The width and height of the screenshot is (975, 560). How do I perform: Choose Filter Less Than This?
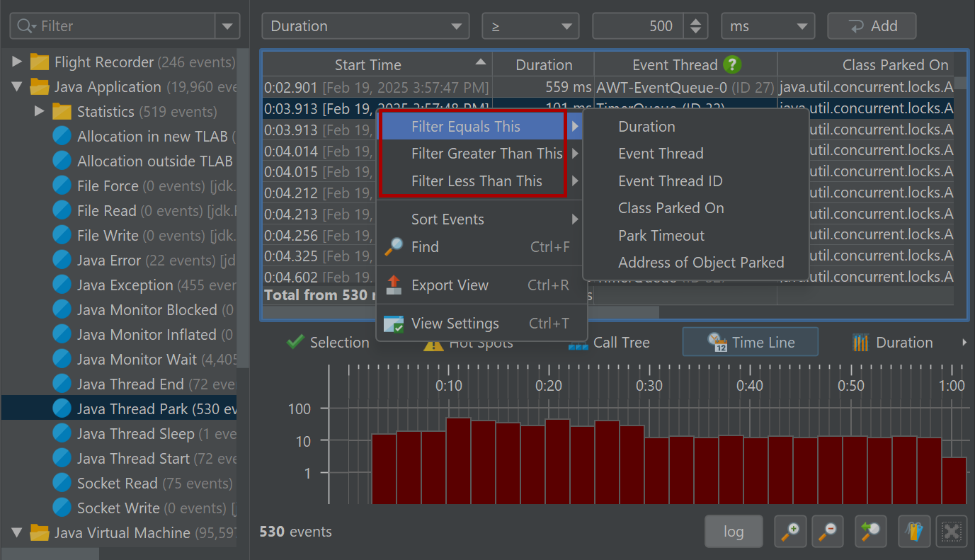pyautogui.click(x=481, y=181)
